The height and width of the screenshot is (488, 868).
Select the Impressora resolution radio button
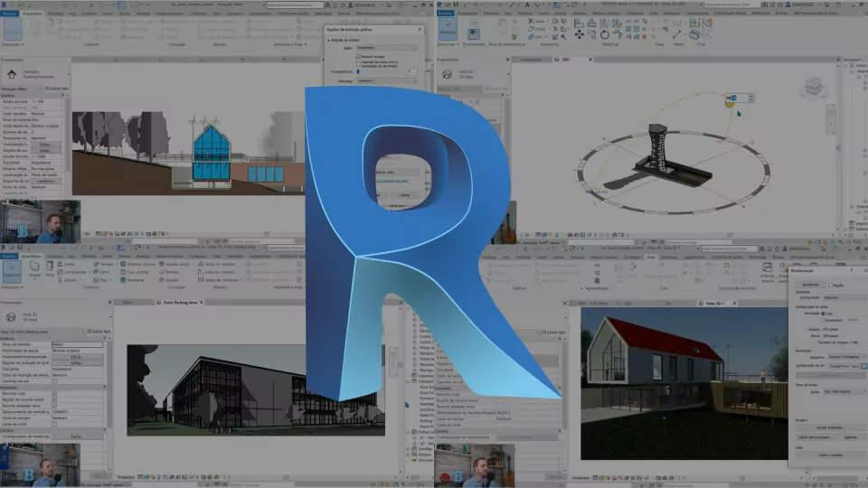(823, 320)
